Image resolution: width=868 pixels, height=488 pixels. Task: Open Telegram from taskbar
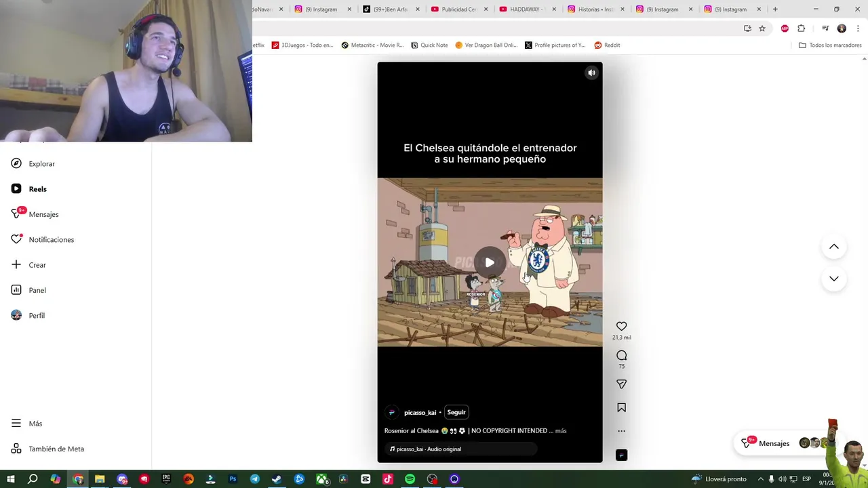click(x=255, y=479)
